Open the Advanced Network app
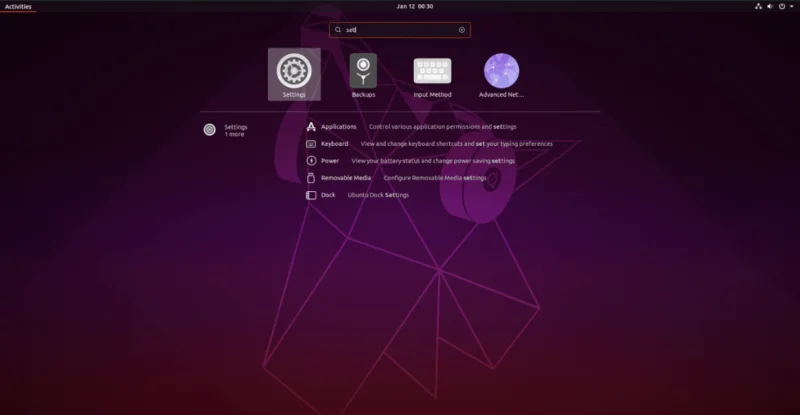 (502, 75)
